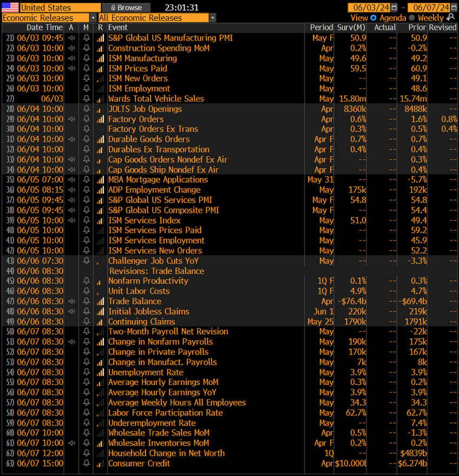Click the Revised column header
This screenshot has height=476, width=459.
443,28
